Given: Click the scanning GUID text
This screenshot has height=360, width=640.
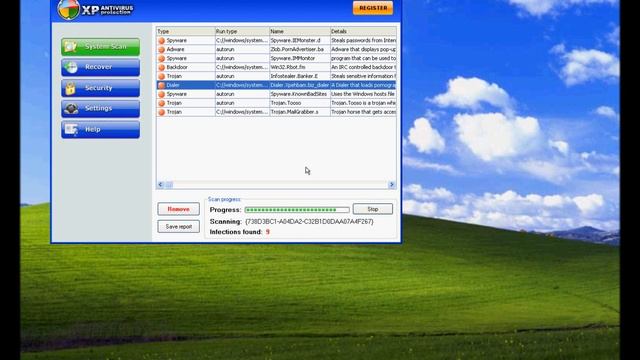Looking at the screenshot, I should click(x=309, y=222).
